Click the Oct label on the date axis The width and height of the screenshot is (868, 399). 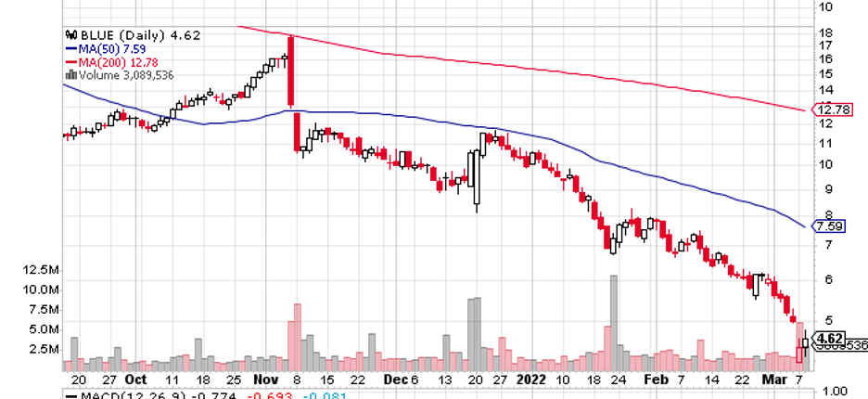tap(137, 380)
